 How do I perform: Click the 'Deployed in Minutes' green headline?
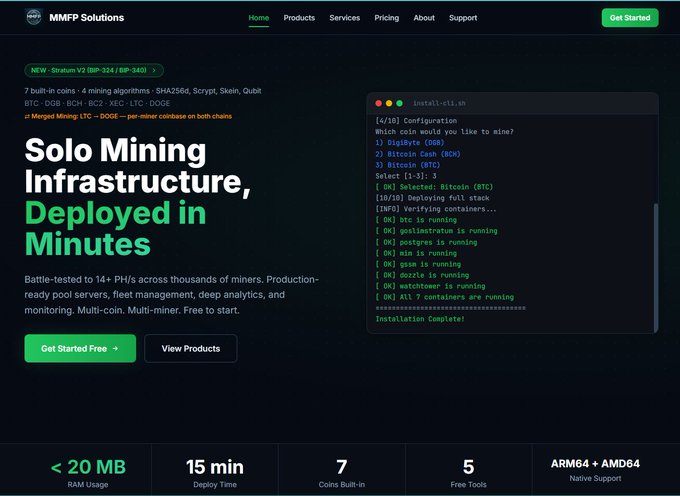tap(115, 228)
